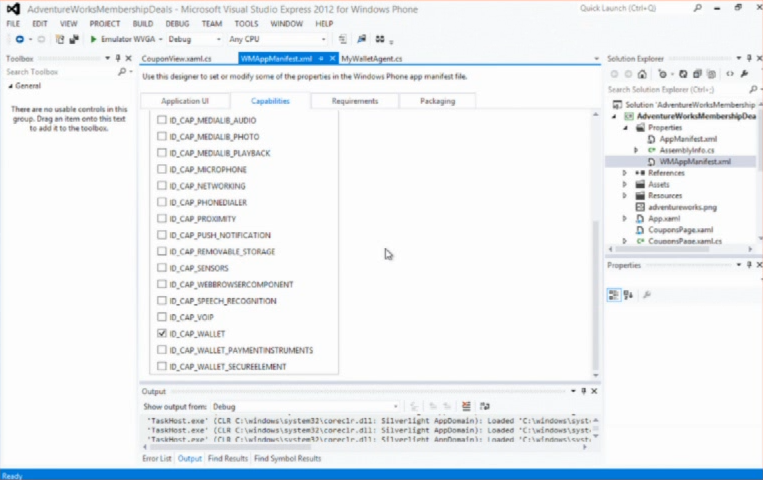Tick ID_CAP_PUSH_NOTIFICATION checkbox
Viewport: 763px width, 480px height.
[x=162, y=235]
